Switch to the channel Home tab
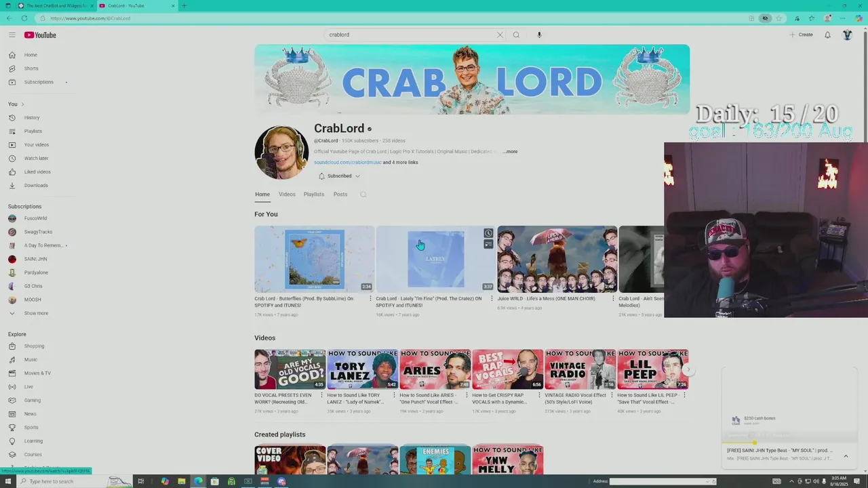 (x=262, y=195)
